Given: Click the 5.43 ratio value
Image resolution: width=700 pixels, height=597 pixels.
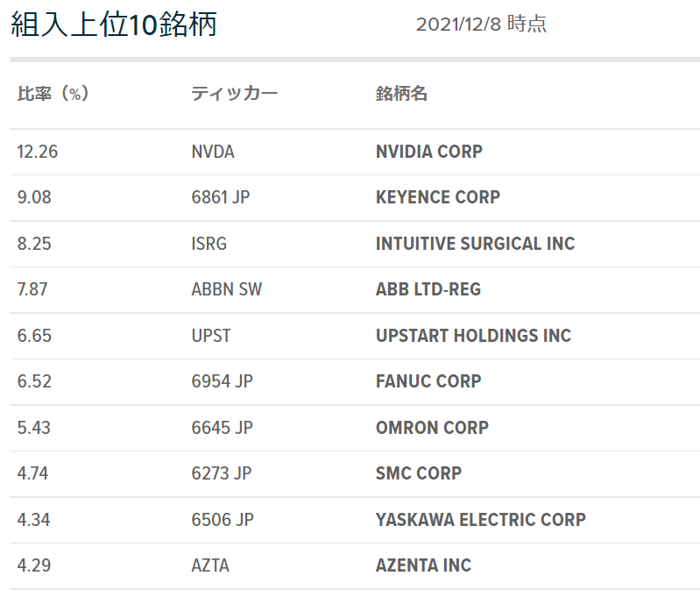Looking at the screenshot, I should 34,428.
